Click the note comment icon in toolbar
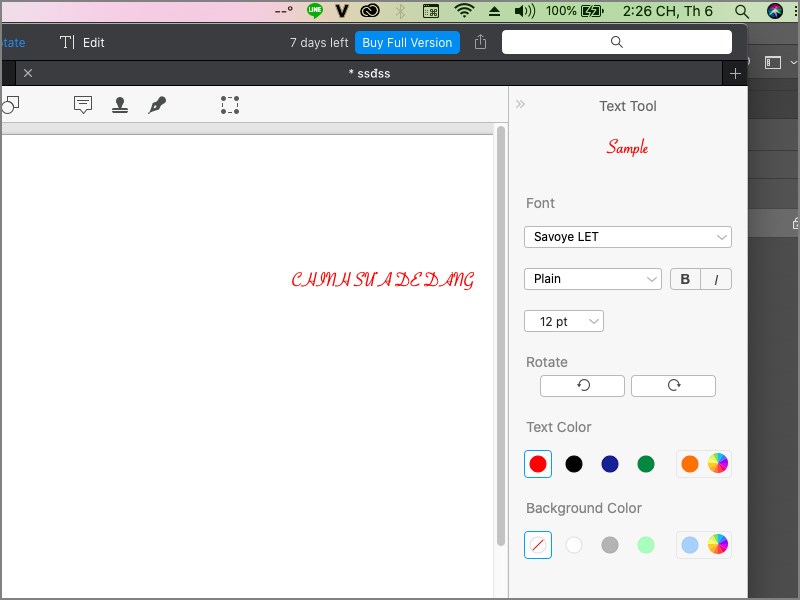 point(84,105)
